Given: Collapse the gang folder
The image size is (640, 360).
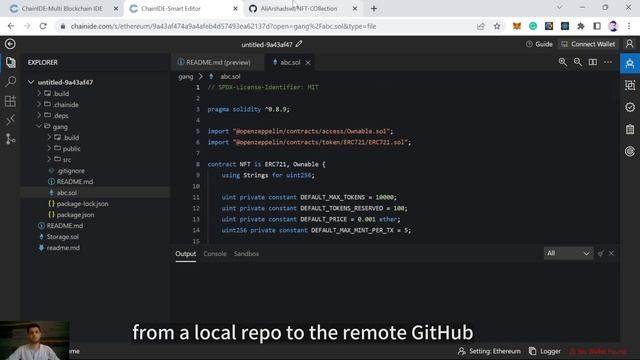Looking at the screenshot, I should [39, 127].
